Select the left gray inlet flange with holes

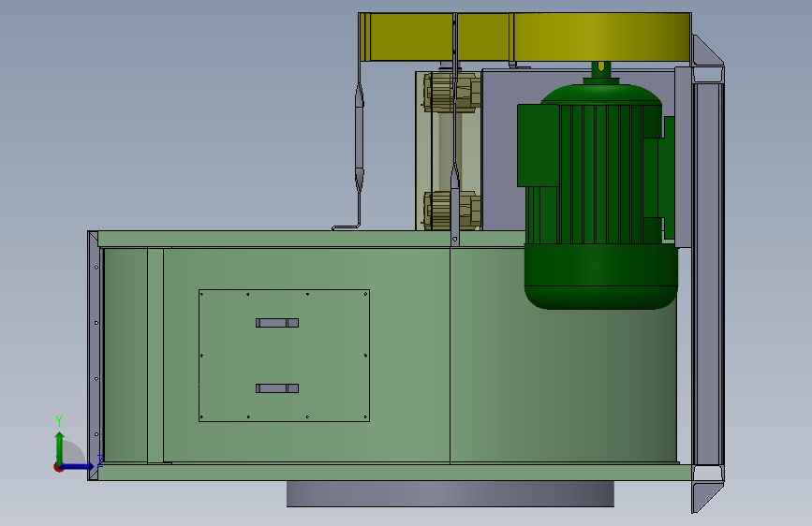pos(94,356)
